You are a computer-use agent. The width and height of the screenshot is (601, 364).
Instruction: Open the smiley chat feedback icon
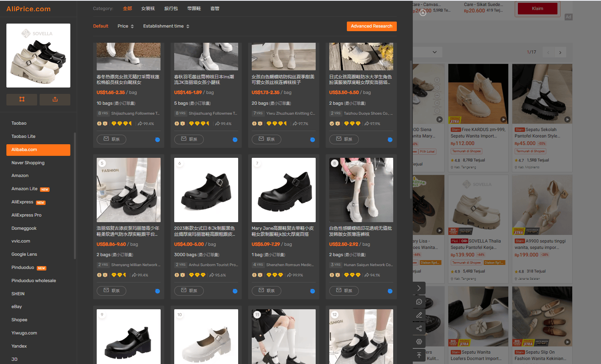pos(419,302)
